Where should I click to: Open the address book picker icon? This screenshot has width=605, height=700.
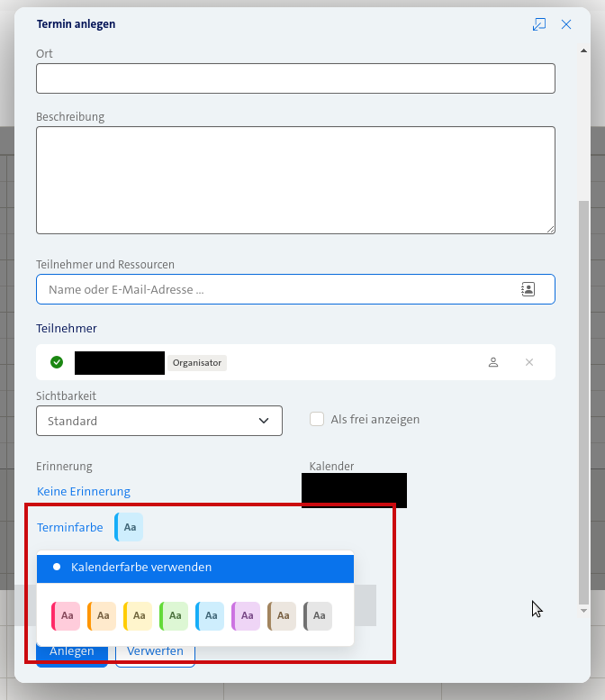point(528,289)
